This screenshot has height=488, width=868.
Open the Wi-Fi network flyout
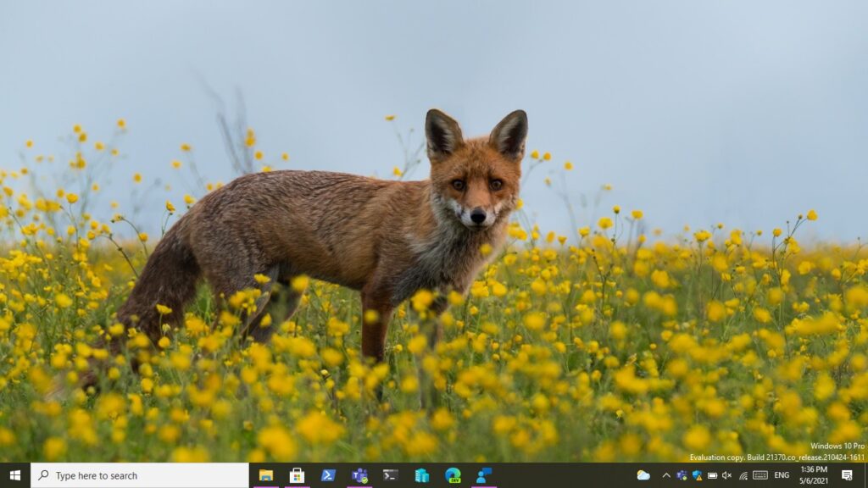tap(743, 475)
